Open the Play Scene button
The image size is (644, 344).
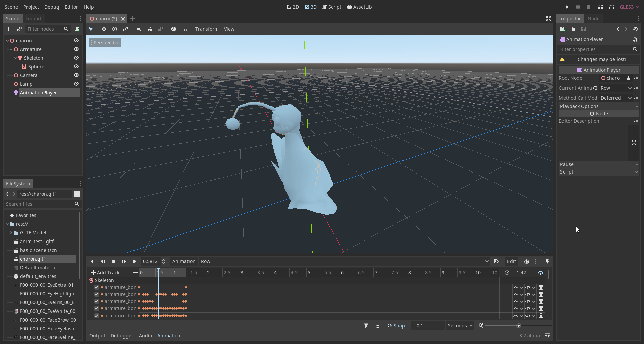point(600,7)
